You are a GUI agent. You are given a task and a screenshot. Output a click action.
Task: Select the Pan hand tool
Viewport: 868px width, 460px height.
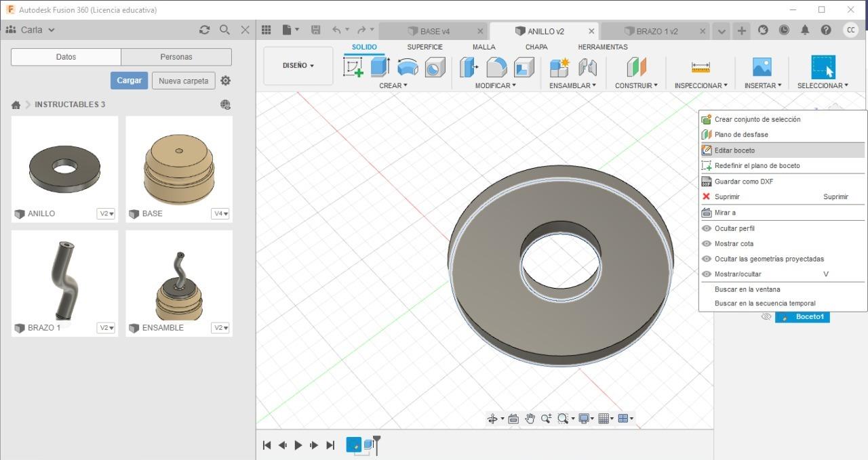pyautogui.click(x=530, y=419)
